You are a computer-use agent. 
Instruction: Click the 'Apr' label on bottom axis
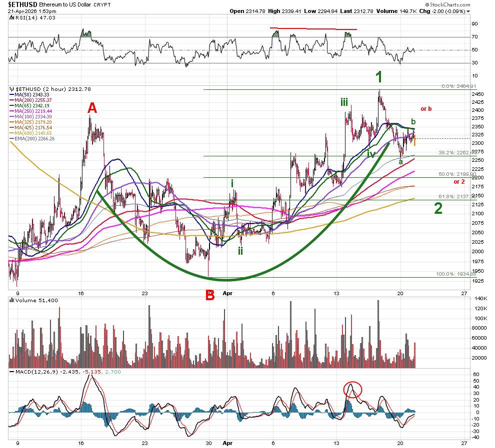pos(227,444)
